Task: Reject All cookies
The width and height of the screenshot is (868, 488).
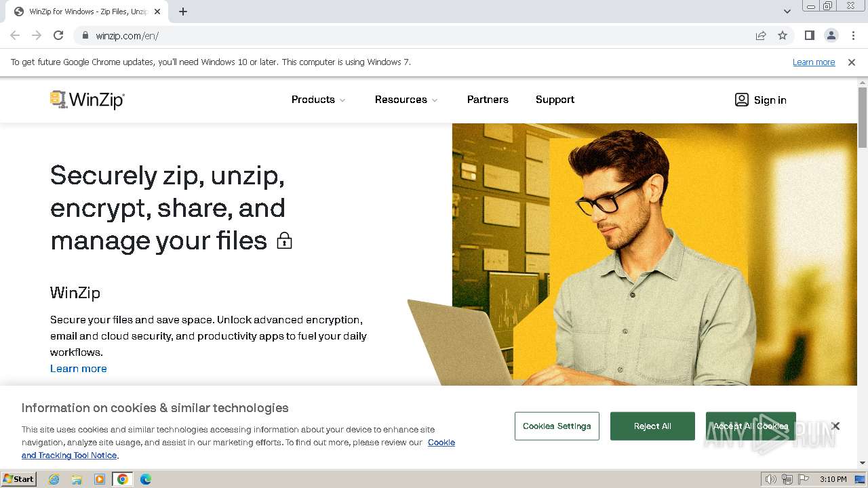Action: pyautogui.click(x=652, y=426)
